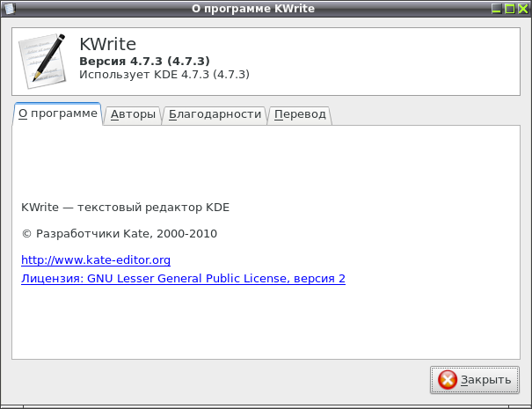Image resolution: width=532 pixels, height=409 pixels.
Task: Click the text Версия 4.7.3 (4.7.3)
Action: (x=144, y=61)
